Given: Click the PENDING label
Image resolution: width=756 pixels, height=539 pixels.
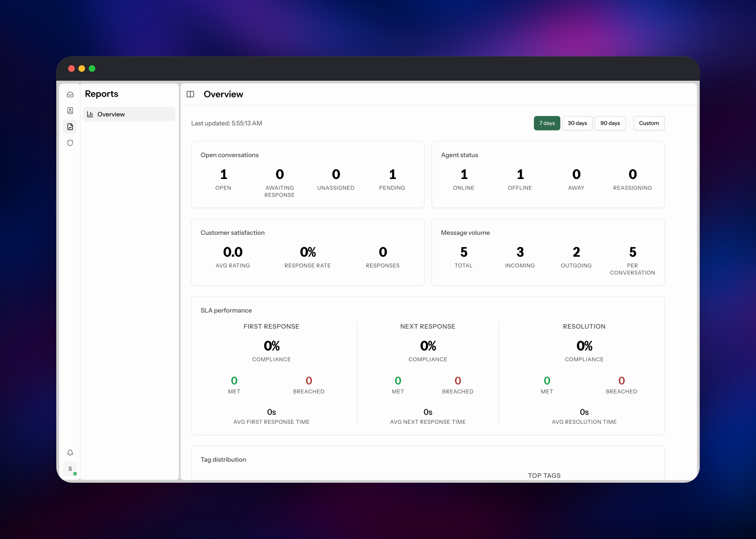Looking at the screenshot, I should 392,188.
